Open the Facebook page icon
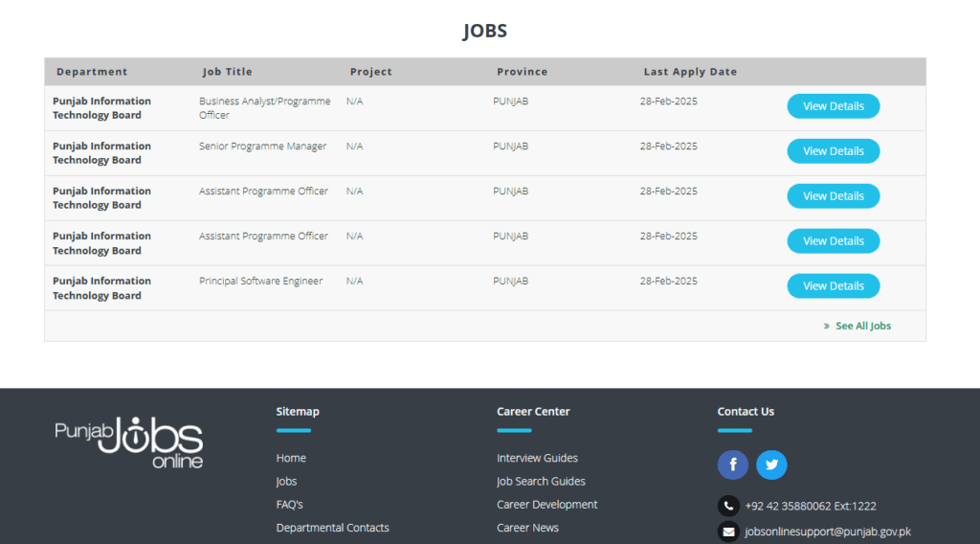The image size is (980, 544). coord(732,465)
